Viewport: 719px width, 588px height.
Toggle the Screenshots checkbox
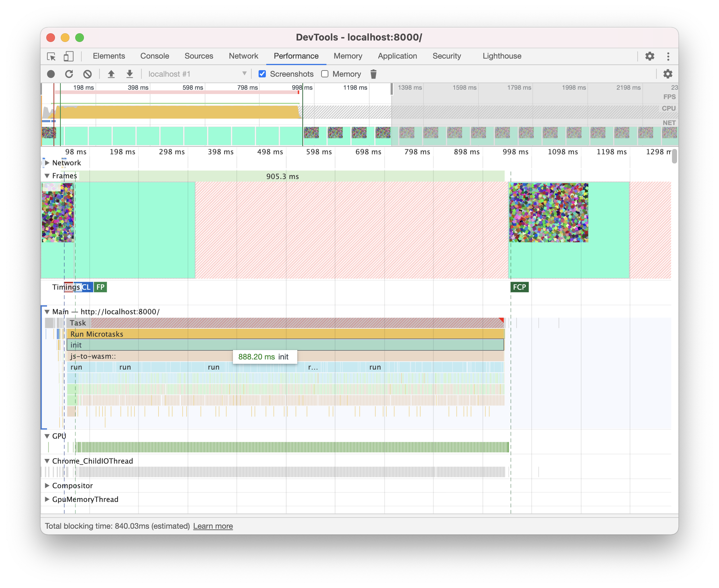262,74
